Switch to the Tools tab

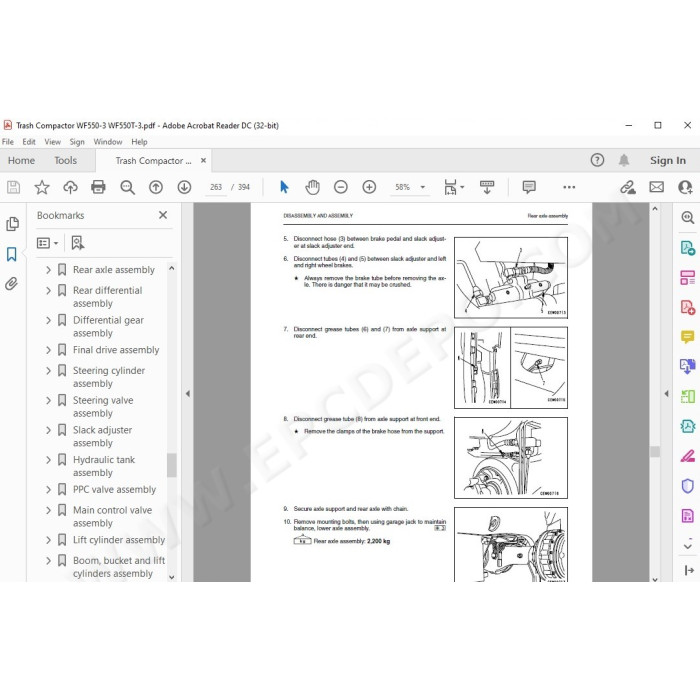66,160
